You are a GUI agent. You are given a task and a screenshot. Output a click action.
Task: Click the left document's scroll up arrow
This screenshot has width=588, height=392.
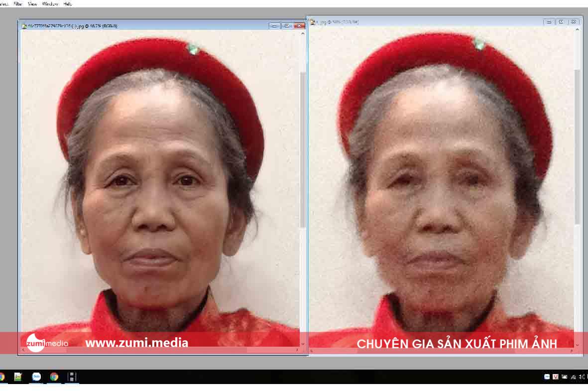coord(303,34)
